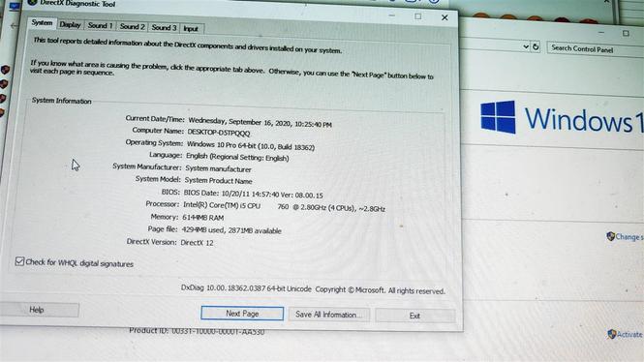Open the Display tab
Image resolution: width=644 pixels, height=362 pixels.
pos(70,24)
